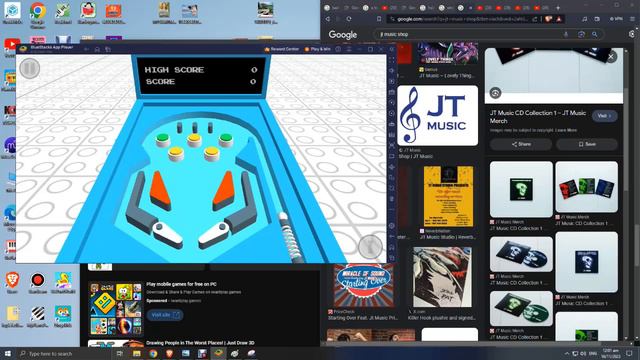
Task: Click the yellow poster image result
Action: [x=448, y=196]
